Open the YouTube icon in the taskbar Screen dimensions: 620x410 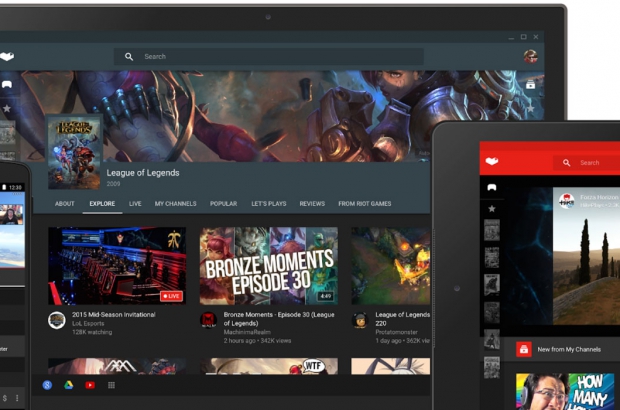point(90,385)
